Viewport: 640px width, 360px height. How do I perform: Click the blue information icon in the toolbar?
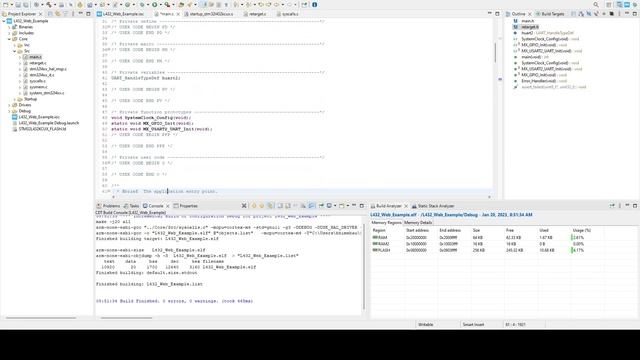coord(315,4)
